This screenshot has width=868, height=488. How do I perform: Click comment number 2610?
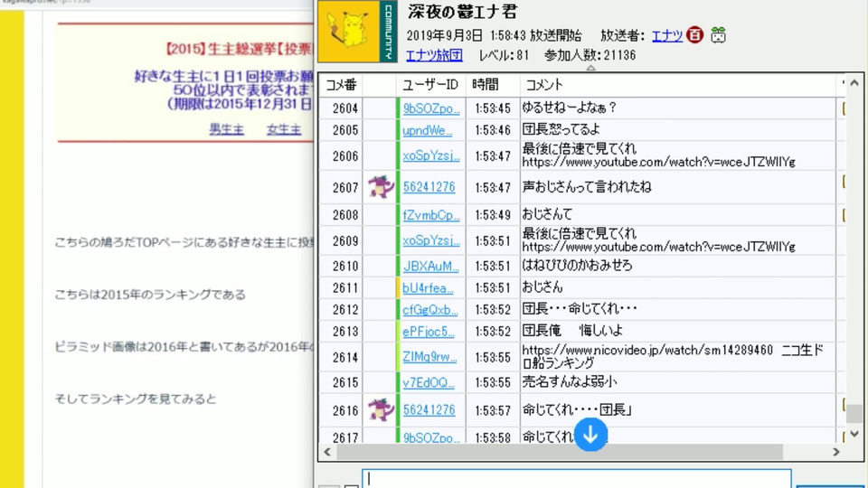tap(345, 266)
